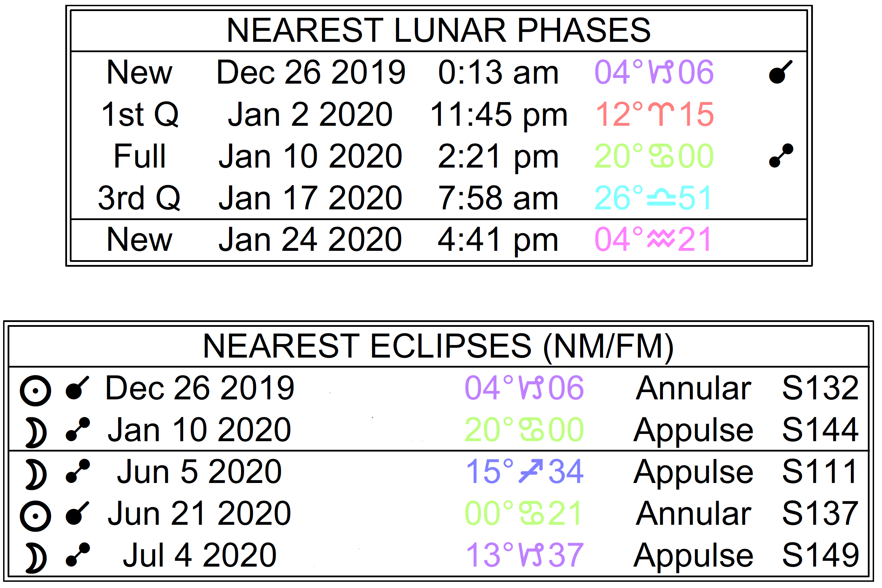Image resolution: width=882 pixels, height=588 pixels.
Task: Click the Moon crescent beside Jun 5 2020
Action: pos(36,474)
